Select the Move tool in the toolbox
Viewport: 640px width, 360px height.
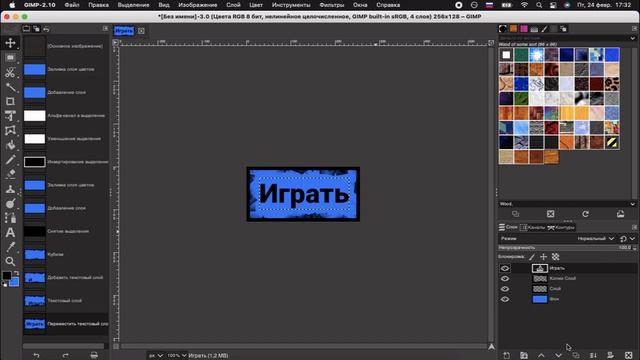[10, 43]
